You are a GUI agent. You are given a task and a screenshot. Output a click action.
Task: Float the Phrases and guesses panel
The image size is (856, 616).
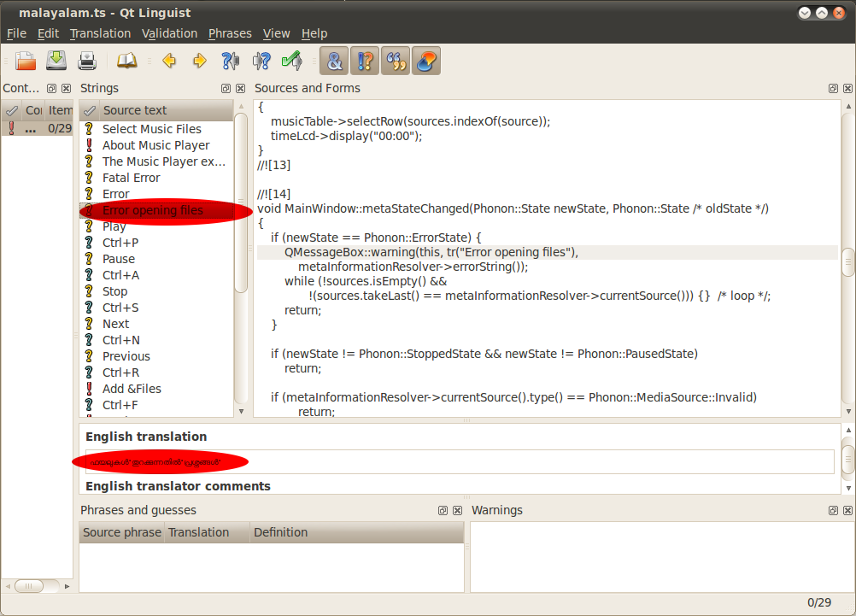[443, 511]
